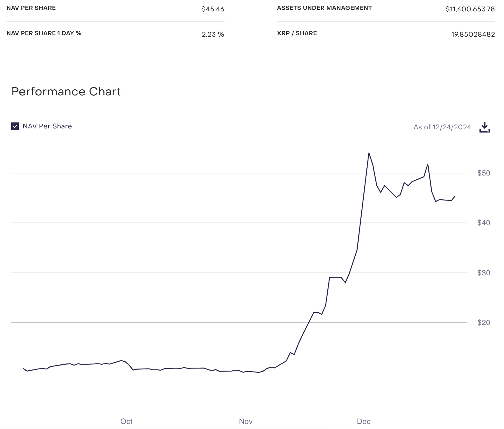Click the download chart data icon

point(485,127)
